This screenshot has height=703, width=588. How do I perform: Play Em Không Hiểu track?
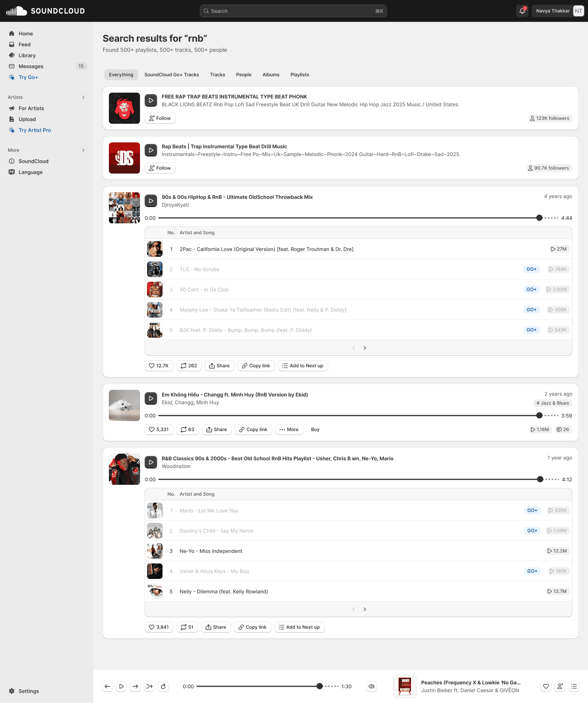151,398
